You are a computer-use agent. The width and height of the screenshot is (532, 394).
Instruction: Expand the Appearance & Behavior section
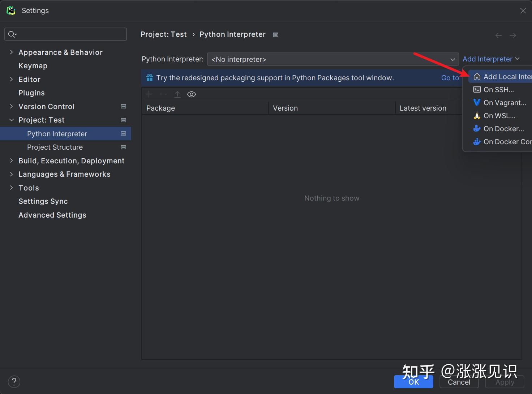point(11,52)
